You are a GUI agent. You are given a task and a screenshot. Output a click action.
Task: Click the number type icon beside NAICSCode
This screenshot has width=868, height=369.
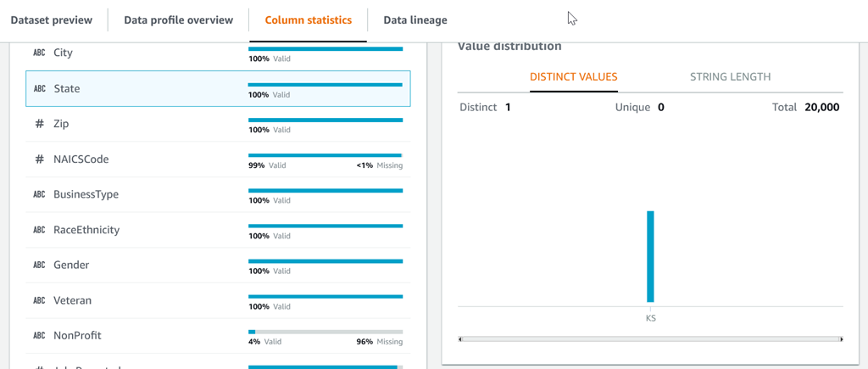pyautogui.click(x=39, y=159)
